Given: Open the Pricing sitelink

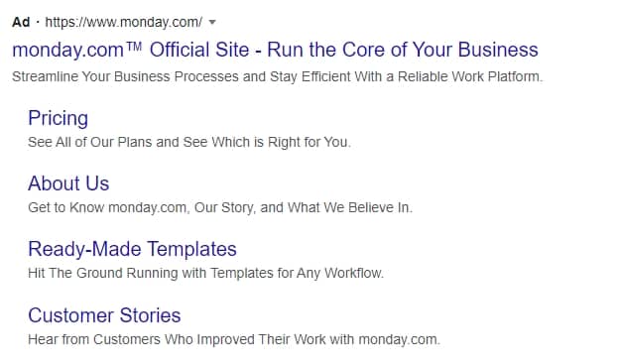Looking at the screenshot, I should coord(58,118).
